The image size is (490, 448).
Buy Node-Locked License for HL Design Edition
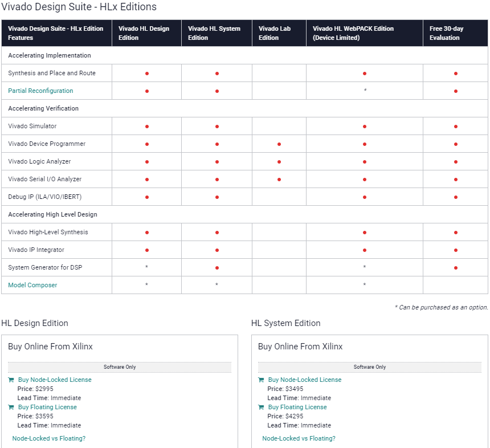coord(55,380)
